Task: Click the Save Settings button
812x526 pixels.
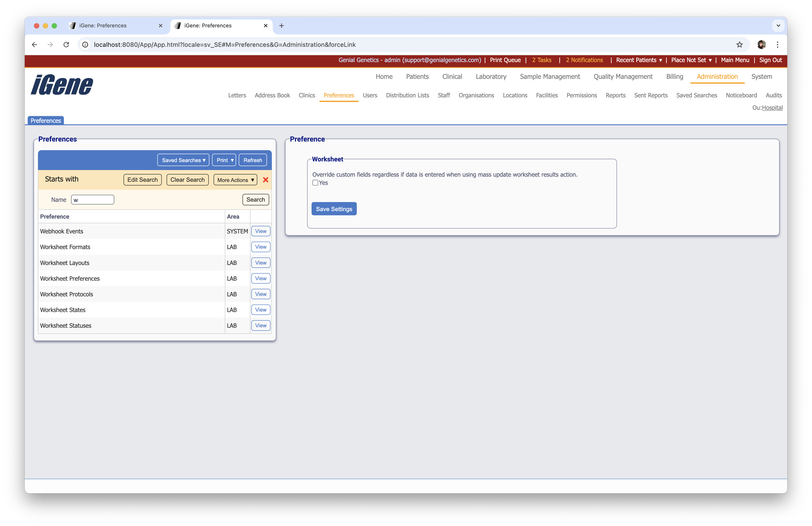Action: 334,208
